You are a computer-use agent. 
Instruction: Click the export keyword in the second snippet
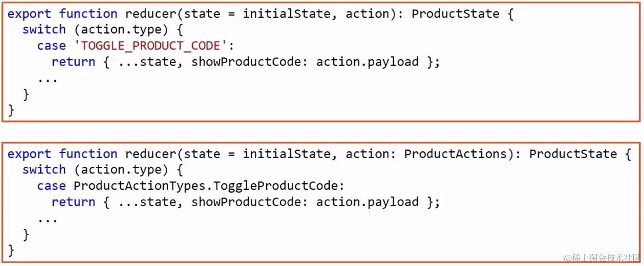tap(29, 154)
